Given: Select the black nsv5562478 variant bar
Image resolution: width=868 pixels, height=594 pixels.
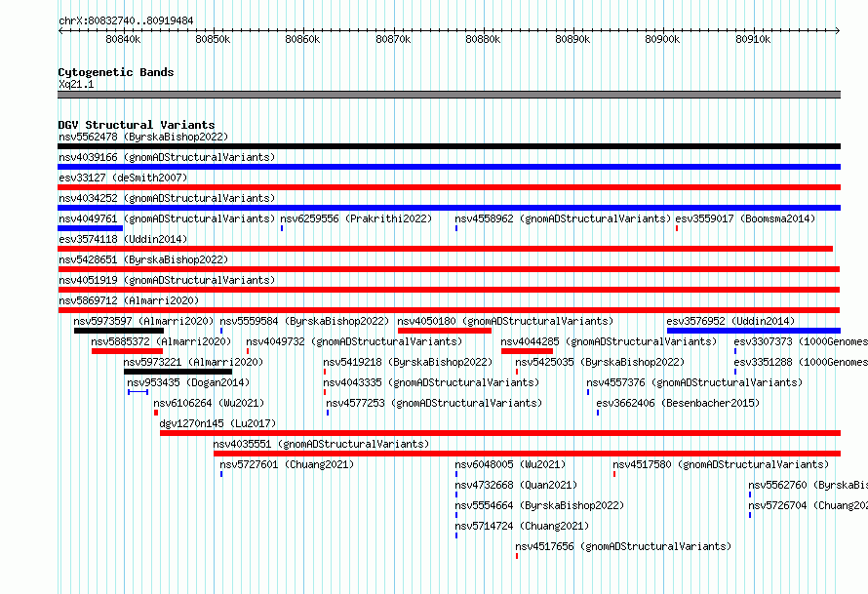Looking at the screenshot, I should [449, 146].
